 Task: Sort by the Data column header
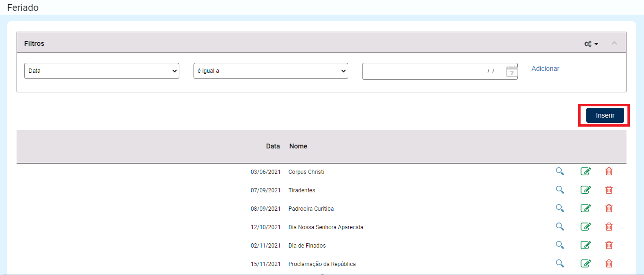(x=273, y=146)
